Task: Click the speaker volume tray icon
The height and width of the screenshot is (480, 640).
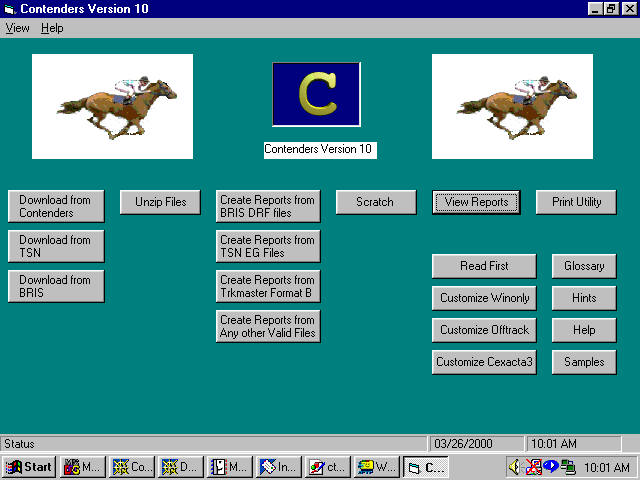Action: coord(515,467)
